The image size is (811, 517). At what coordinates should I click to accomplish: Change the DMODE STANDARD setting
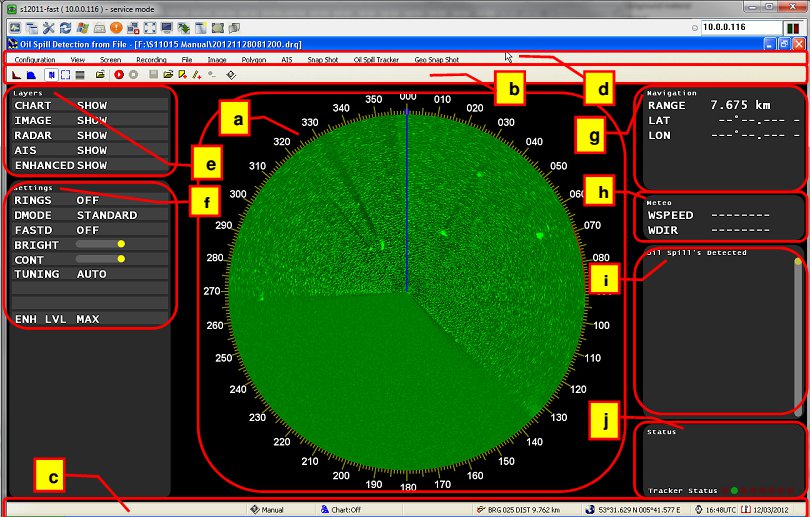click(107, 215)
